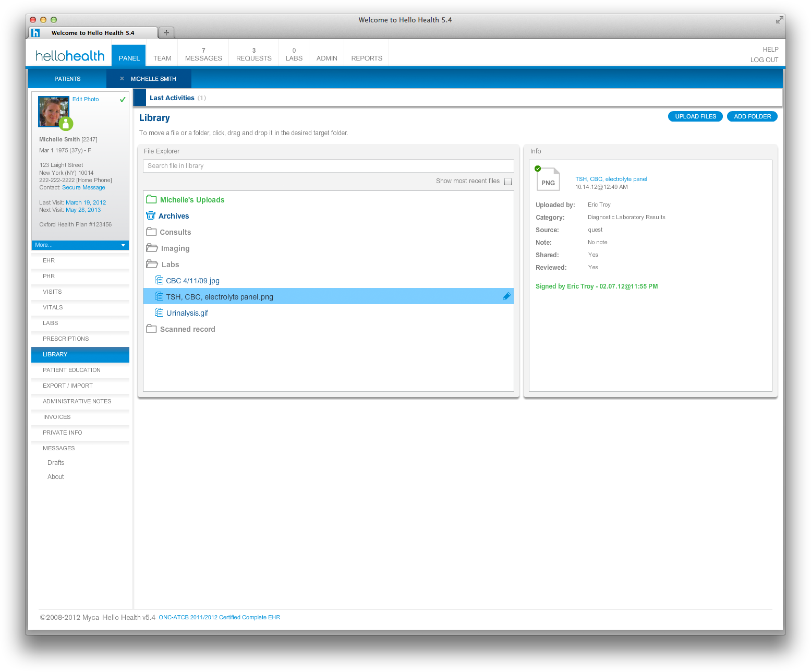Open the Secure Message contact link
This screenshot has height=672, width=811.
pos(83,187)
